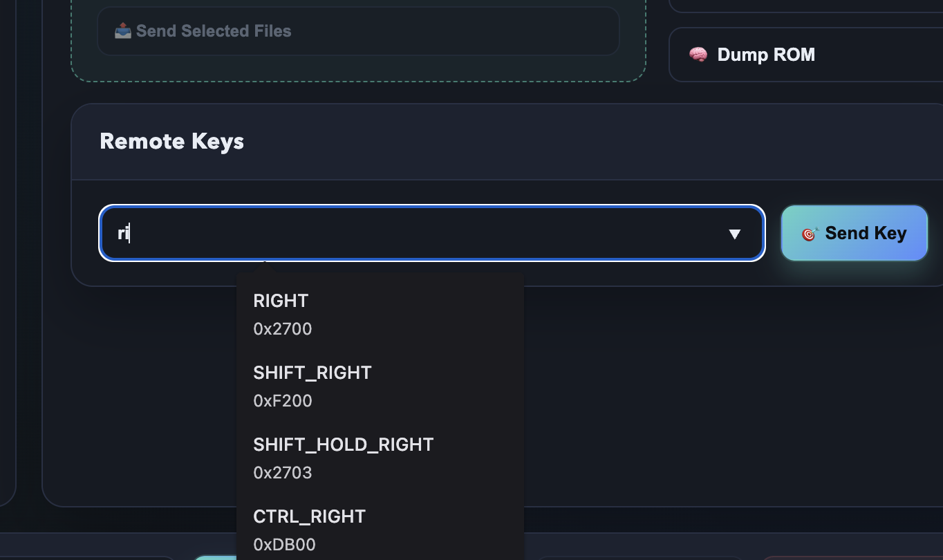Screen dimensions: 943x560
Task: Click the Dump ROM text label
Action: (x=766, y=55)
